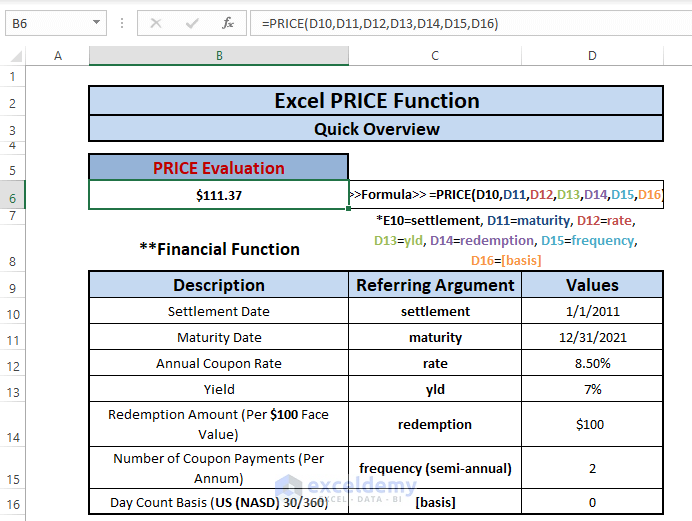Click the 'Referring Argument' table header
Screen dimensions: 692x521
click(x=435, y=285)
